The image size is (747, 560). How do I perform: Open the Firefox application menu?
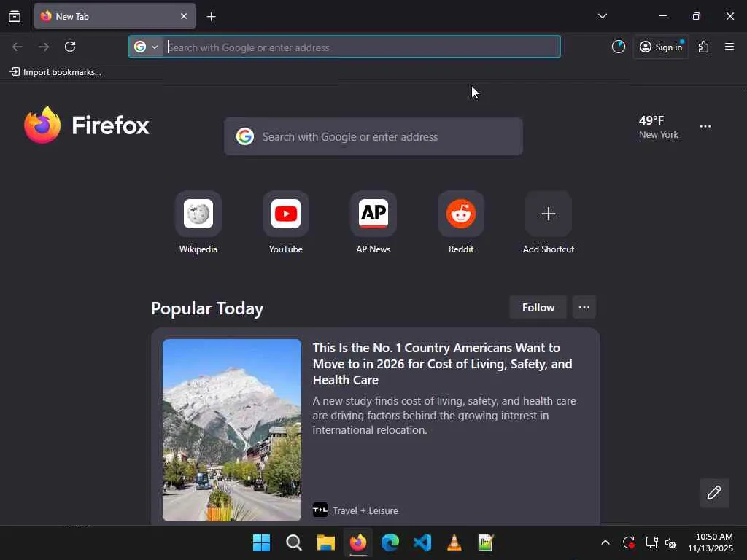729,47
